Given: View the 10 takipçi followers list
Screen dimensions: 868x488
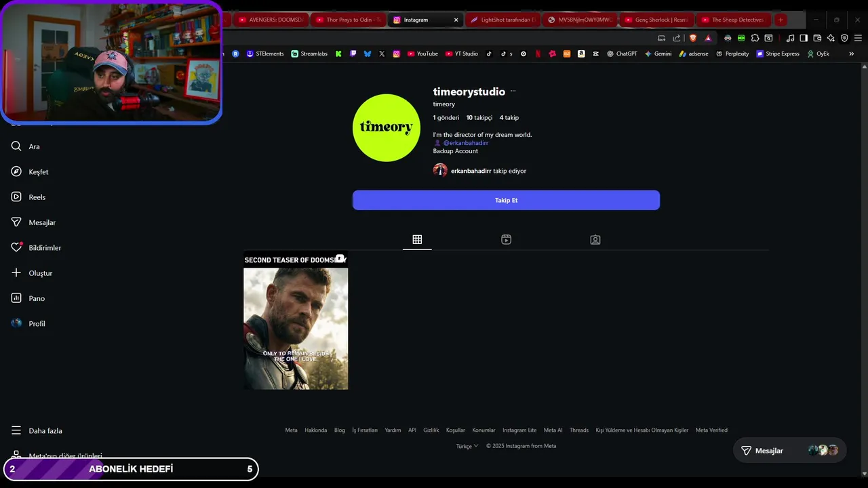Looking at the screenshot, I should click(479, 118).
